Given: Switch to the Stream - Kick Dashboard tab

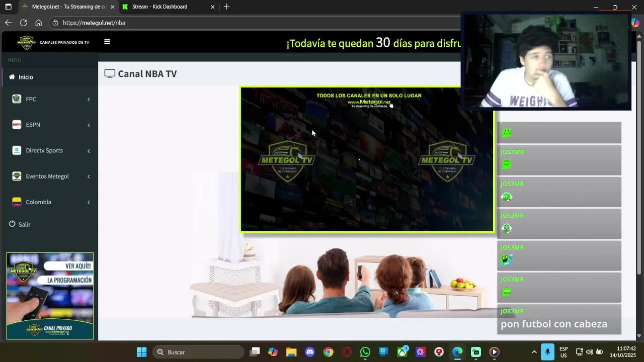Looking at the screenshot, I should coord(159,7).
